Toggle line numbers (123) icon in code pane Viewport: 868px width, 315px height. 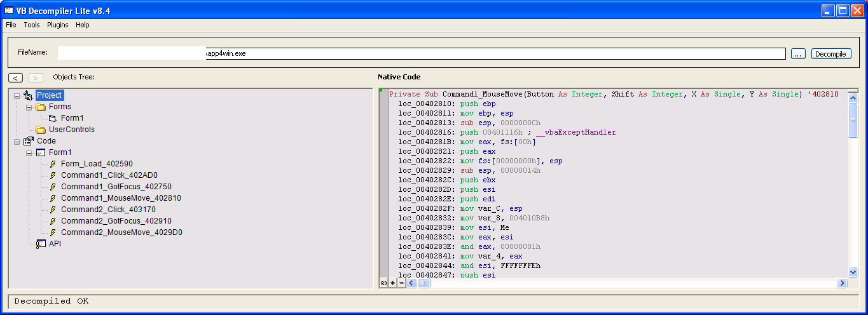click(383, 283)
